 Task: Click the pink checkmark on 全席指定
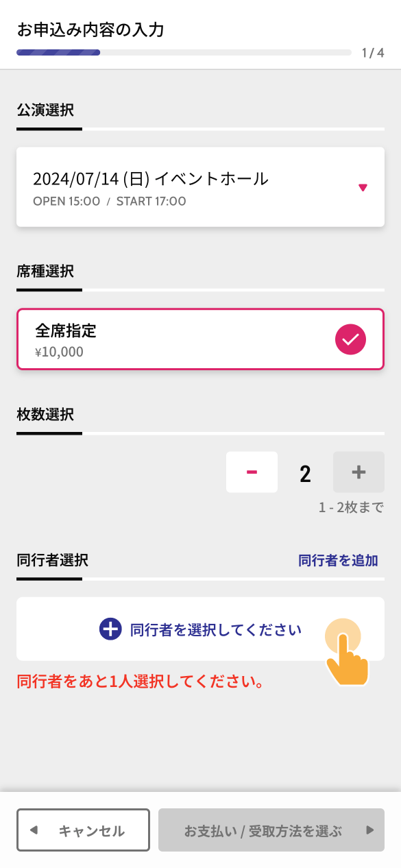350,339
